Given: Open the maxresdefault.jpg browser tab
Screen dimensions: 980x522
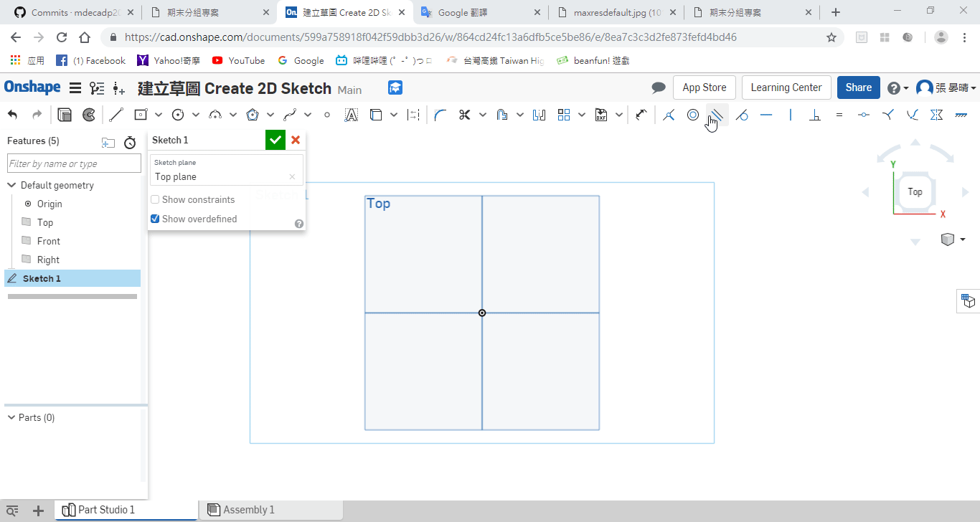Looking at the screenshot, I should click(616, 12).
